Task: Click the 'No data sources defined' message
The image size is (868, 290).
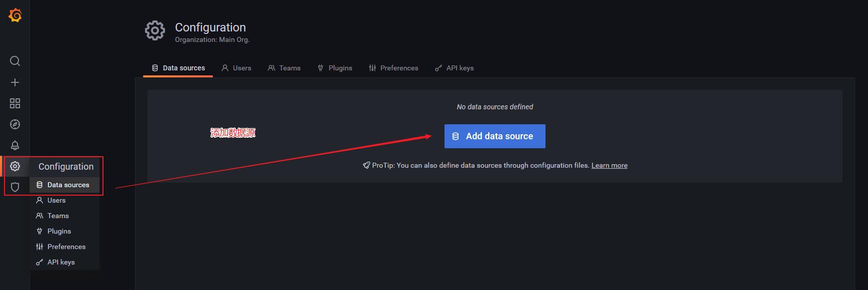Action: (495, 107)
